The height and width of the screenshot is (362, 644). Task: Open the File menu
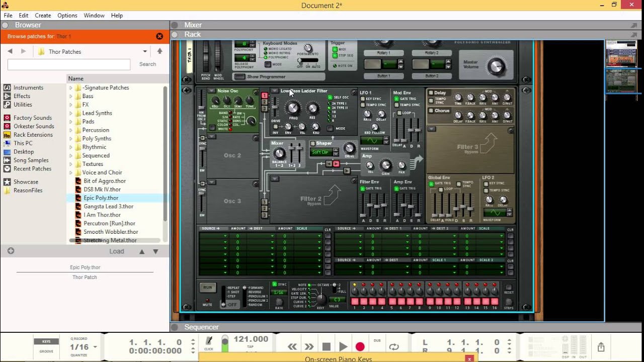8,16
